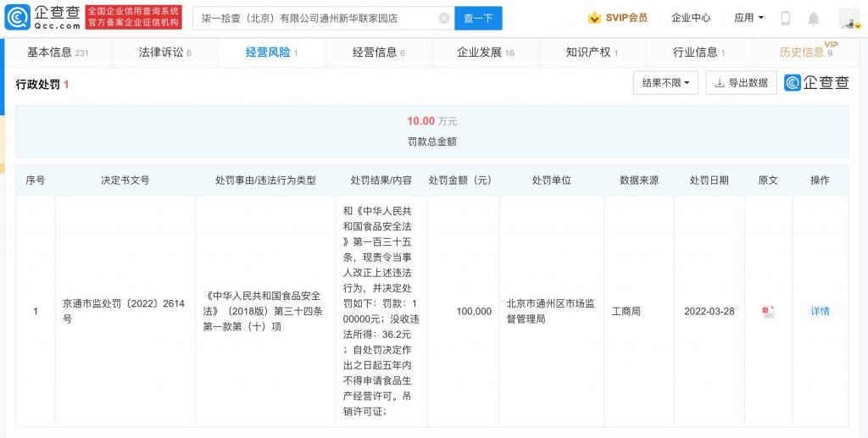Click the 企查查 watermark logo beside export
Viewport: 868px width, 438px height.
(816, 82)
